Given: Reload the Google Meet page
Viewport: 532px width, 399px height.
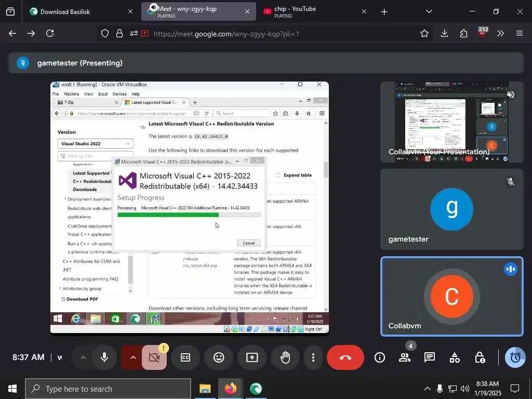Looking at the screenshot, I should tap(50, 33).
